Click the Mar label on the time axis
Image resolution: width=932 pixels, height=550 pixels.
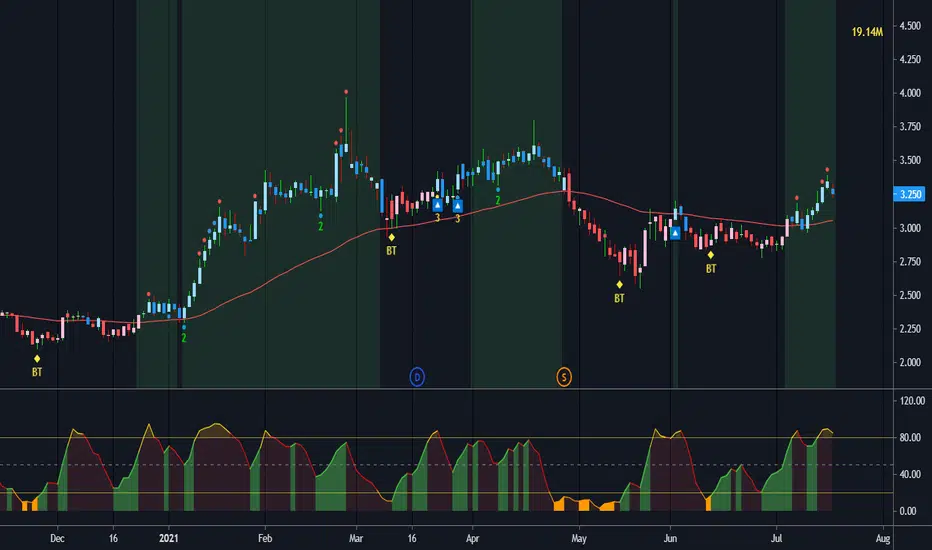click(x=356, y=539)
